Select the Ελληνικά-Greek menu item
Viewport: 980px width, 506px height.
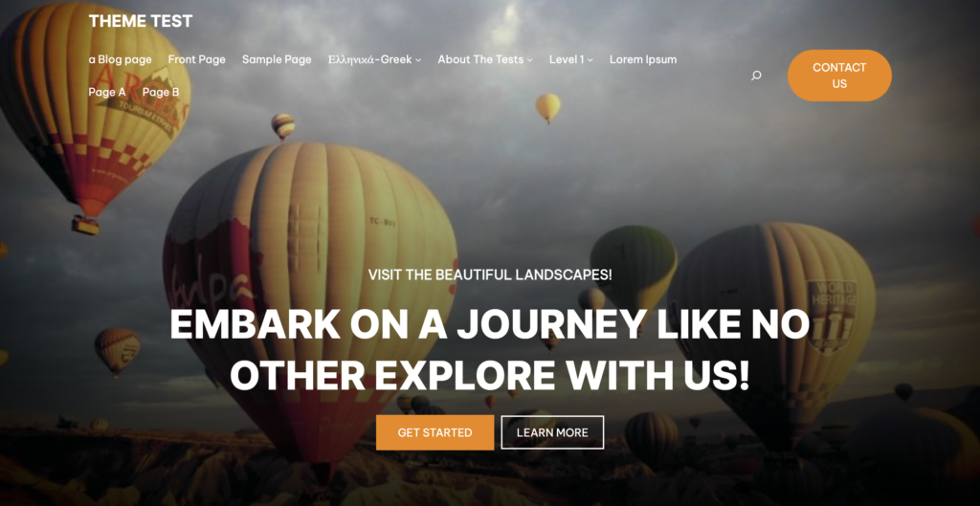[370, 59]
